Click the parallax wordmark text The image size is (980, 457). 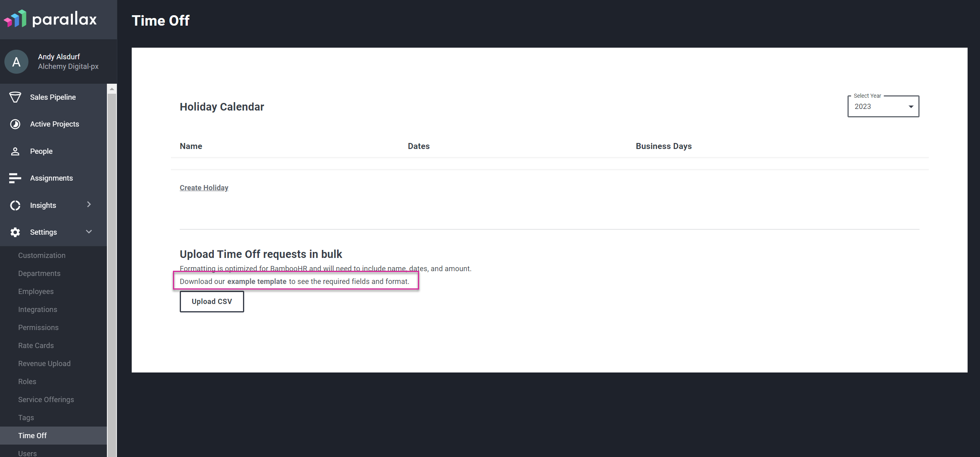point(64,19)
